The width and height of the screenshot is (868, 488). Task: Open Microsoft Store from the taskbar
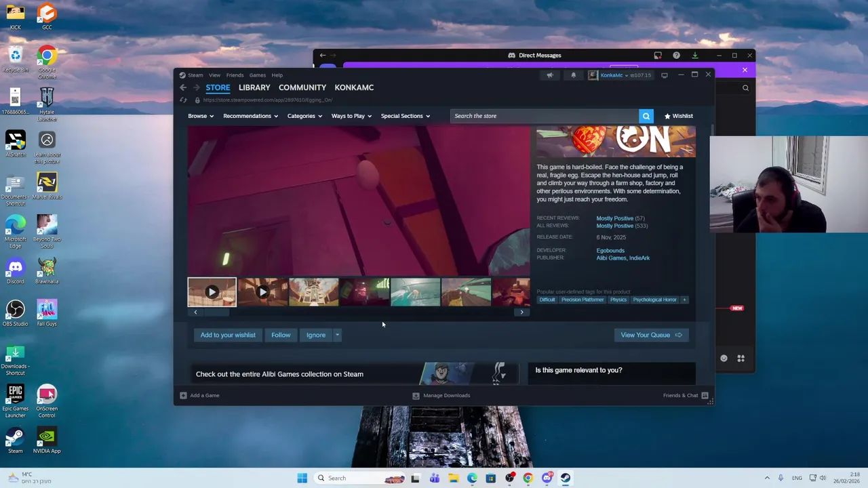click(490, 478)
